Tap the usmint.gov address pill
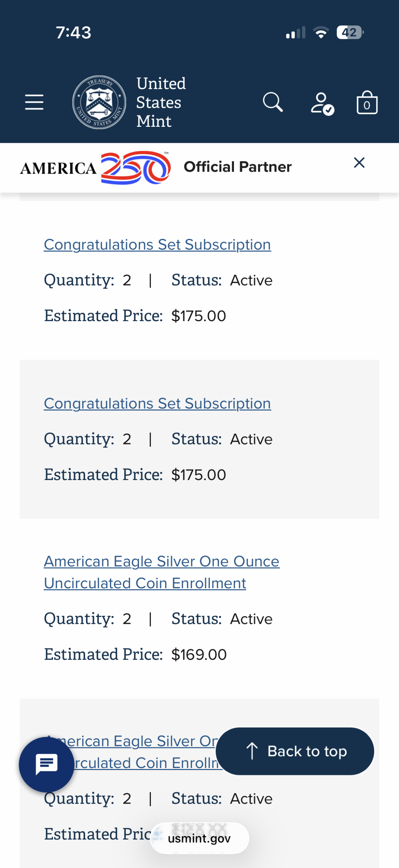The image size is (399, 868). pyautogui.click(x=199, y=838)
